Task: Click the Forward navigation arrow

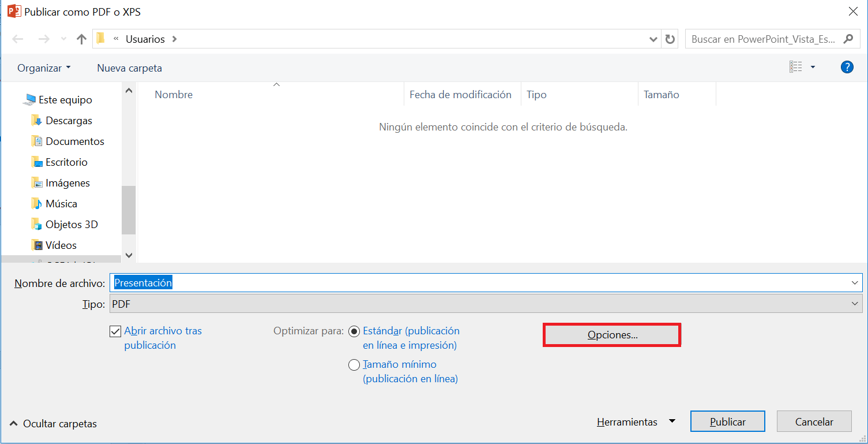Action: 43,39
